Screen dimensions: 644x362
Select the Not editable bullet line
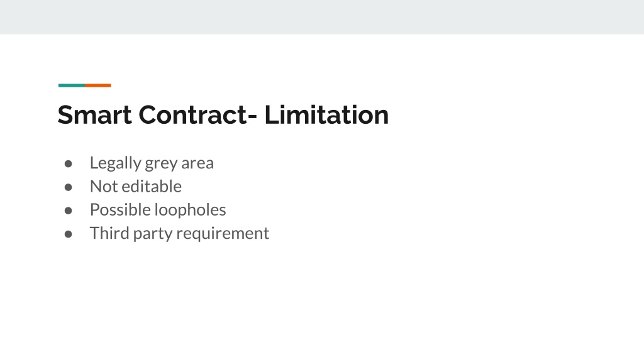coord(136,186)
